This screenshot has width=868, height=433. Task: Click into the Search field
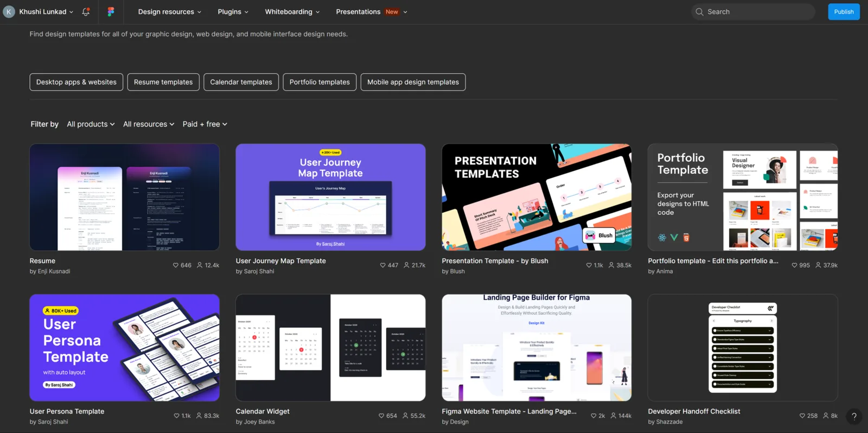(x=753, y=11)
